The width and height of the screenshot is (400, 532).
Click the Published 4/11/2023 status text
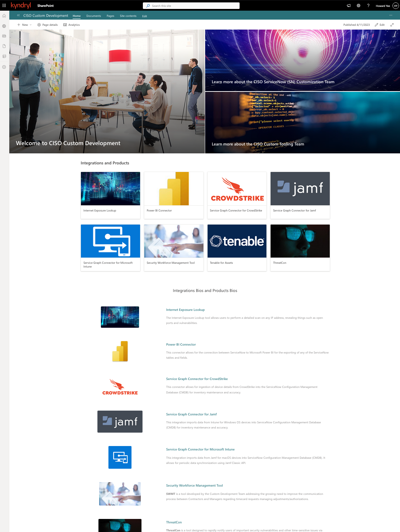tap(356, 25)
